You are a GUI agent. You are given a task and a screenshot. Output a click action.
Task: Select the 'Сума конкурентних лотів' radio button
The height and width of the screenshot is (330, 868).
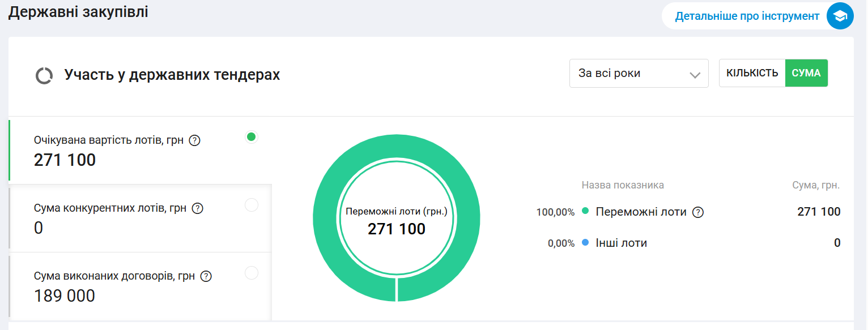pos(252,205)
